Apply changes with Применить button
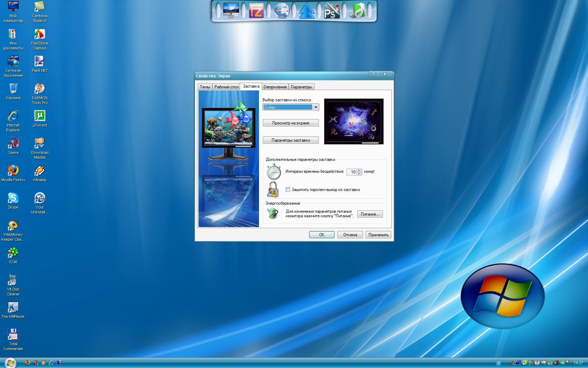The width and height of the screenshot is (588, 368). point(378,235)
